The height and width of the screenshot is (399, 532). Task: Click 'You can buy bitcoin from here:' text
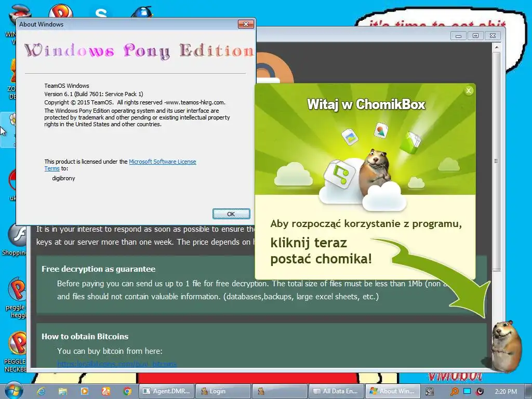point(110,351)
